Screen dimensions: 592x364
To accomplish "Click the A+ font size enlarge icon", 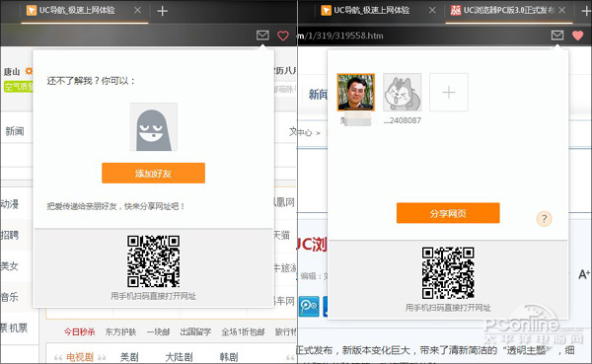I will [583, 274].
